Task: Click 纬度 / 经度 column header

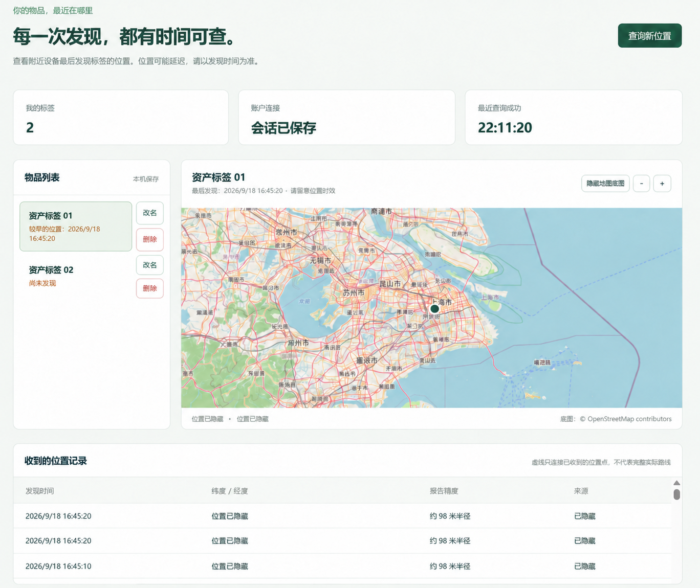Action: [230, 491]
